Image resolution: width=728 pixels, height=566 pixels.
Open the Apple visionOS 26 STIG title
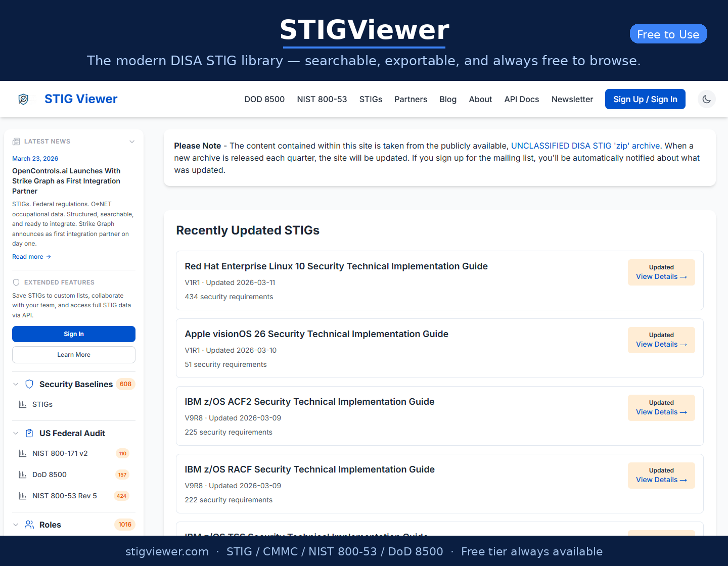coord(316,334)
